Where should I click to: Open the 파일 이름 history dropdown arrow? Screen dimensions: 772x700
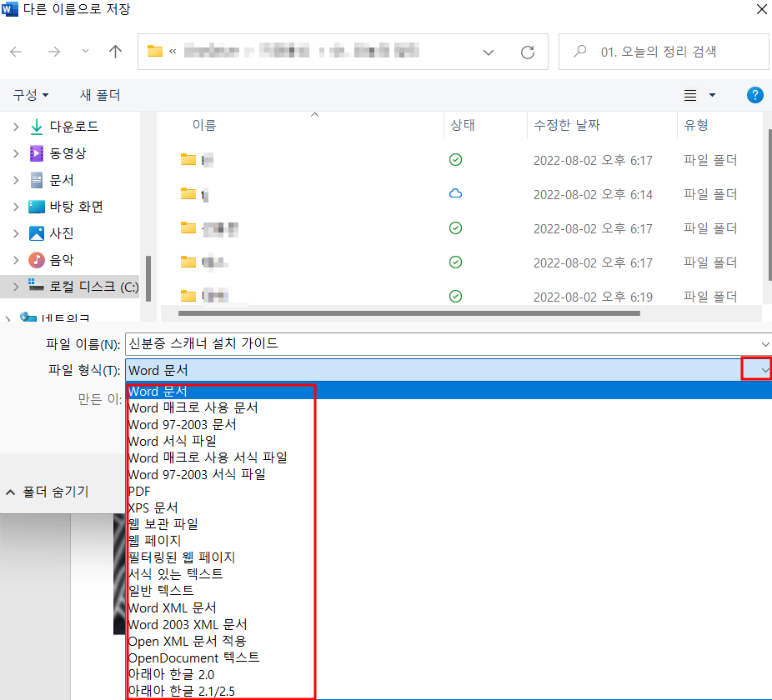(764, 344)
